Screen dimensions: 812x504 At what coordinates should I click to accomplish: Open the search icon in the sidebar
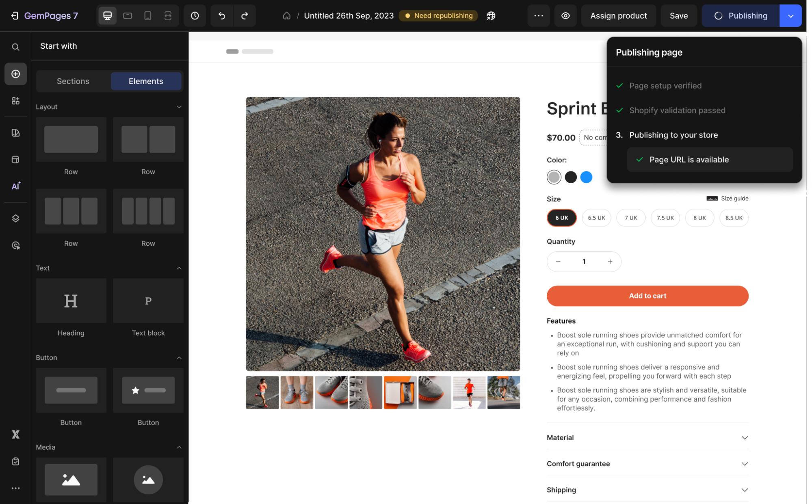tap(15, 47)
